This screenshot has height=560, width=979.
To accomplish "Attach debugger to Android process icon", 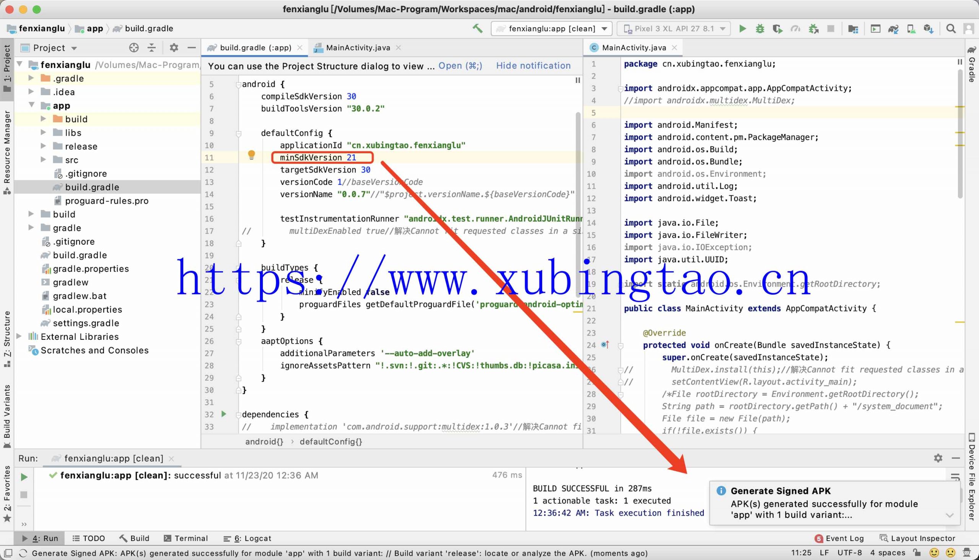I will pyautogui.click(x=813, y=28).
